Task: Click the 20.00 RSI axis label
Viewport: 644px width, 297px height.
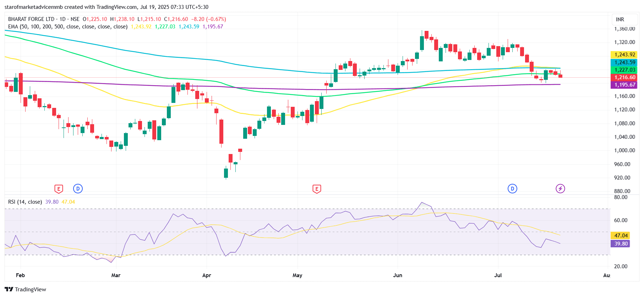Action: (621, 266)
